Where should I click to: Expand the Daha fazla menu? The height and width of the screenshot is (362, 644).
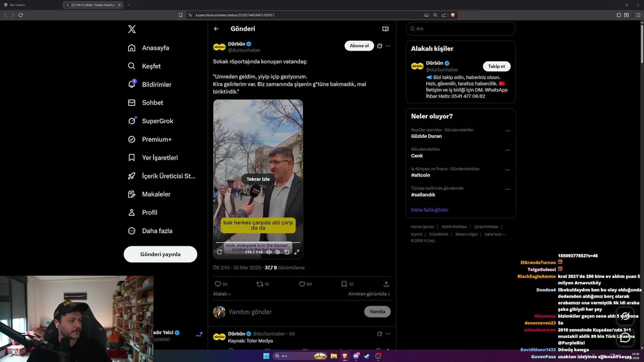point(150,231)
